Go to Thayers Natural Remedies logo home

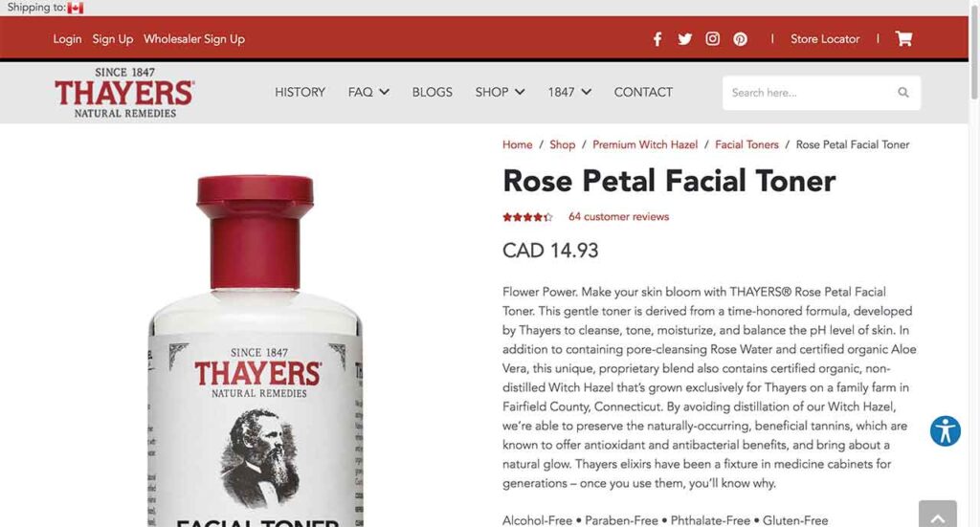(124, 93)
